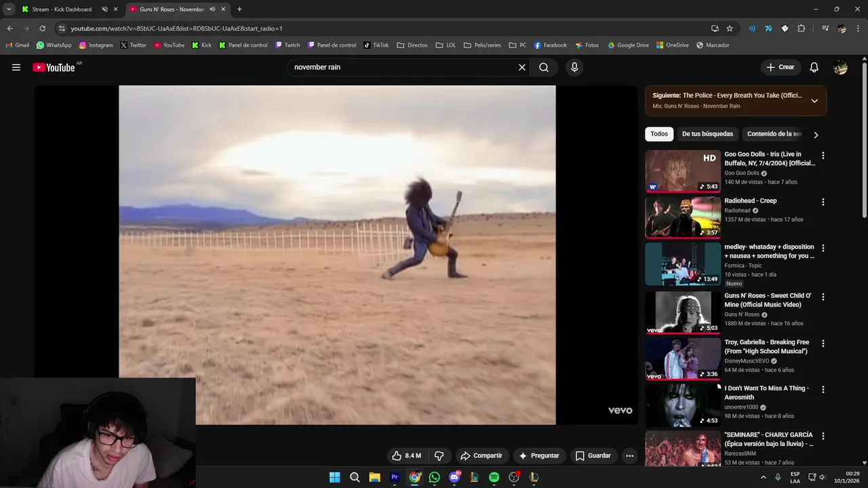Image resolution: width=868 pixels, height=488 pixels.
Task: Mute the Guns N' Roses tab audio icon
Action: (x=212, y=9)
